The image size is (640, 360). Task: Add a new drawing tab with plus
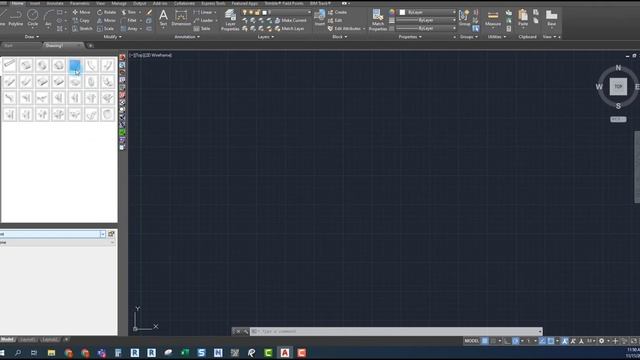(x=91, y=46)
